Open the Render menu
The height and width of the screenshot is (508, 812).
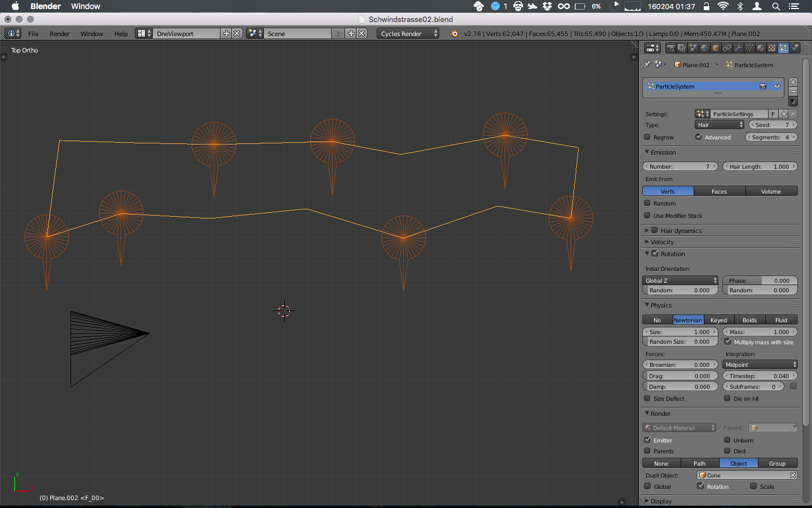(x=59, y=34)
